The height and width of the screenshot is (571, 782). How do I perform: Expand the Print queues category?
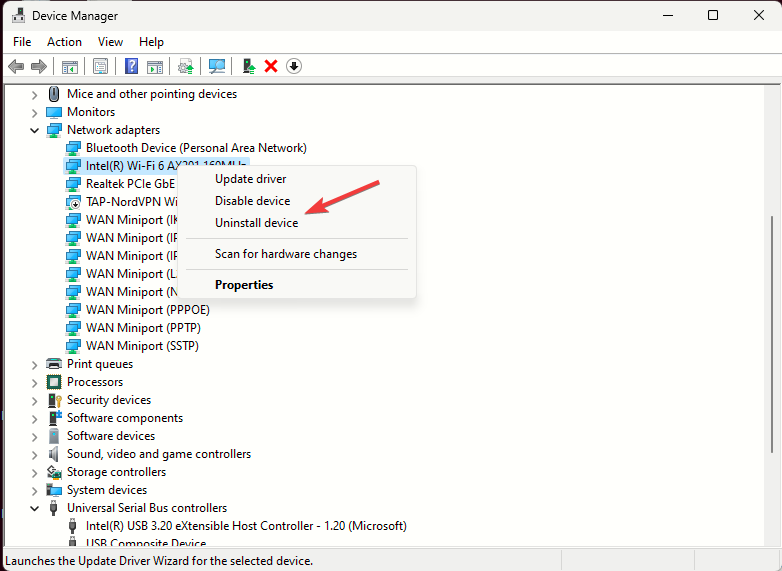point(35,364)
